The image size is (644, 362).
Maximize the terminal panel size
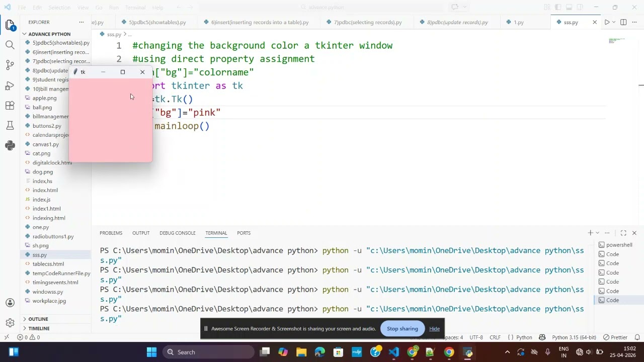click(x=623, y=233)
